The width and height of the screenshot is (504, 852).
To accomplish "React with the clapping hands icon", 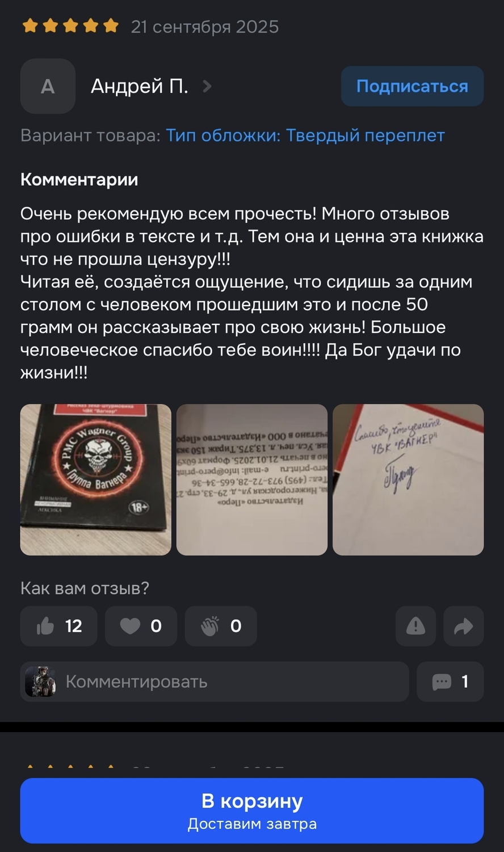I will (221, 626).
